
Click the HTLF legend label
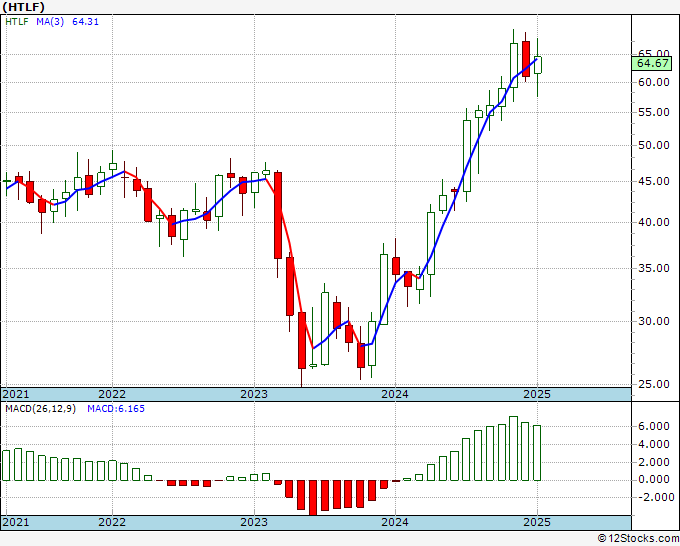tap(17, 22)
